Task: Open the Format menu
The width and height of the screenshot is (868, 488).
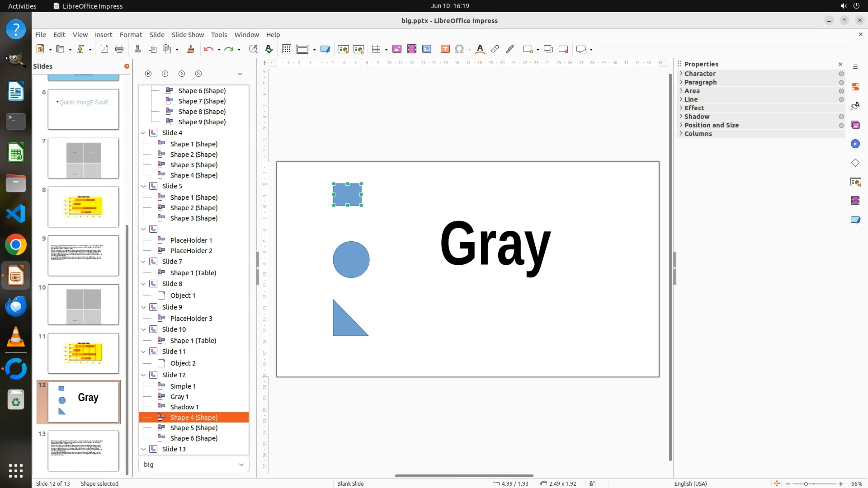Action: 131,35
